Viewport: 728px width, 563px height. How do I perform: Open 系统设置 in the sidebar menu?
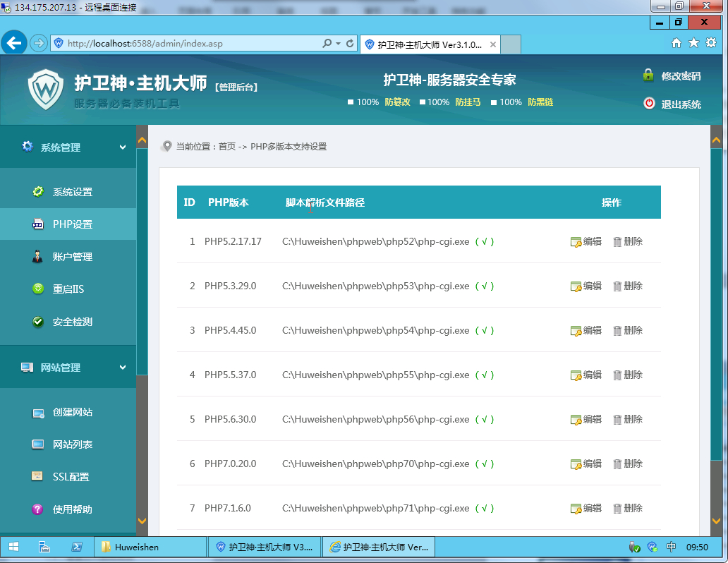[73, 192]
